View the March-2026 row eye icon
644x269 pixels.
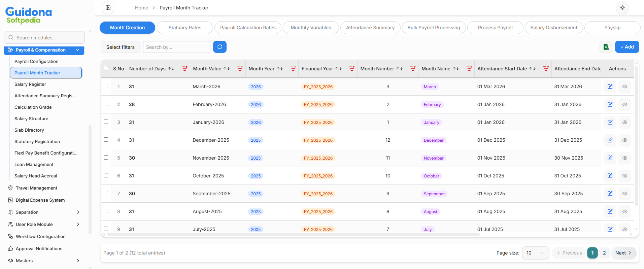click(625, 87)
